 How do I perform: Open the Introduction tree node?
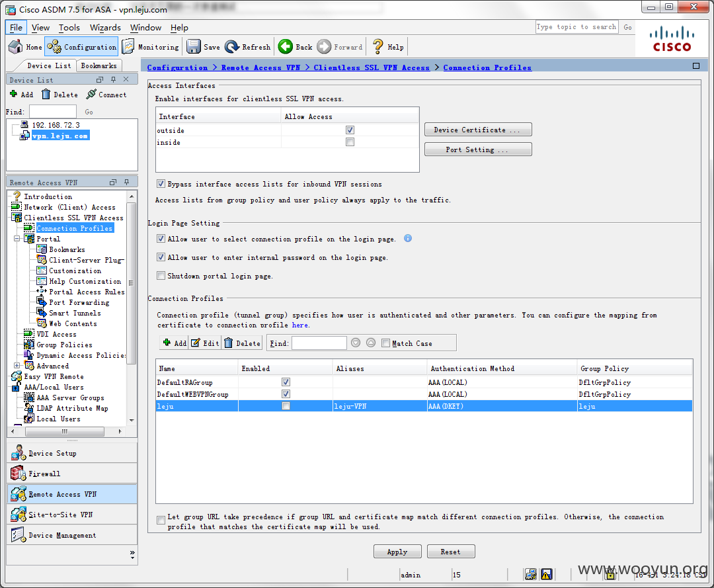pyautogui.click(x=48, y=196)
